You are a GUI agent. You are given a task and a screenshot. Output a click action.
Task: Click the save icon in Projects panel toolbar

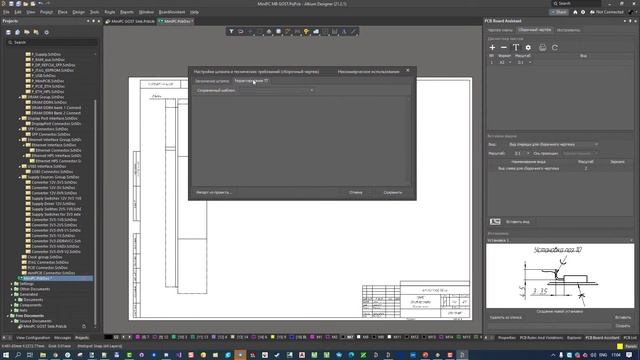coord(8,32)
